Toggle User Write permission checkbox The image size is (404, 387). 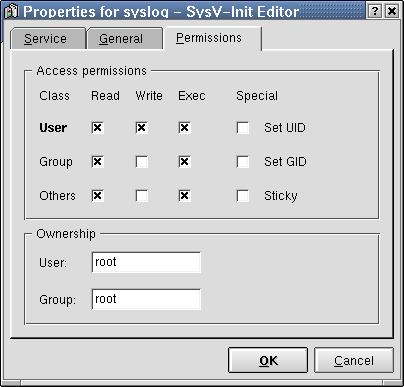pos(142,128)
